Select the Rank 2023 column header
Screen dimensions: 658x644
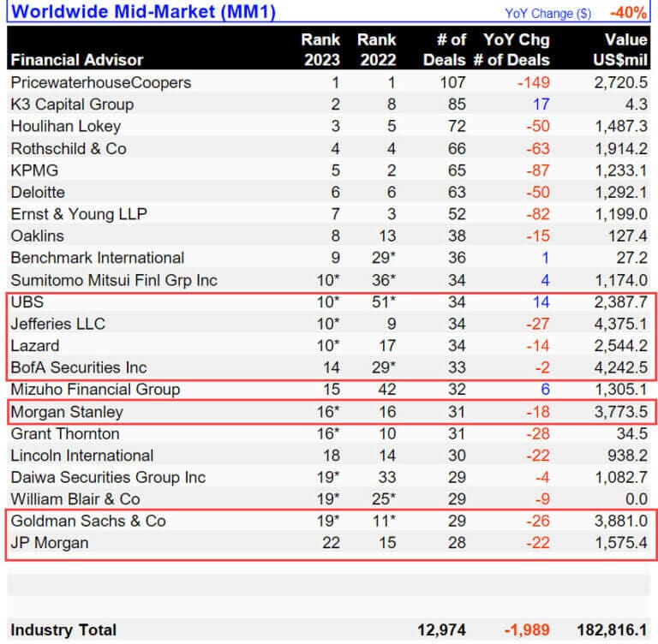320,50
